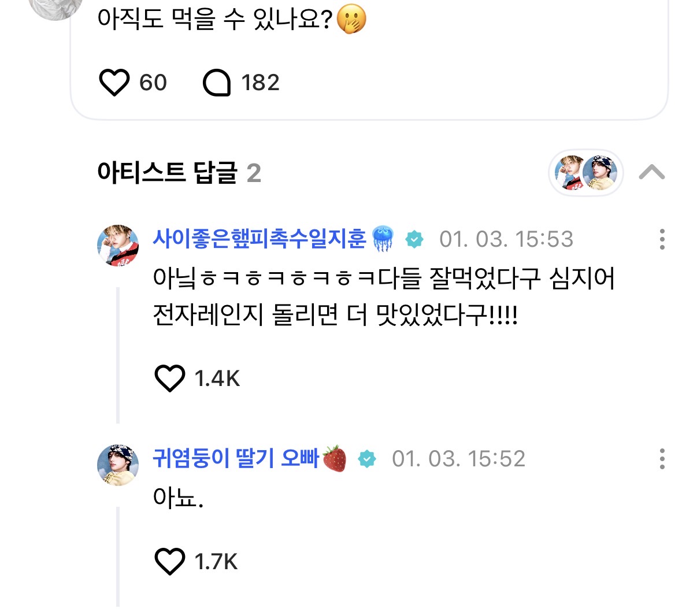Like the reply with 1.7K likes
This screenshot has height=616, width=697.
[x=170, y=562]
